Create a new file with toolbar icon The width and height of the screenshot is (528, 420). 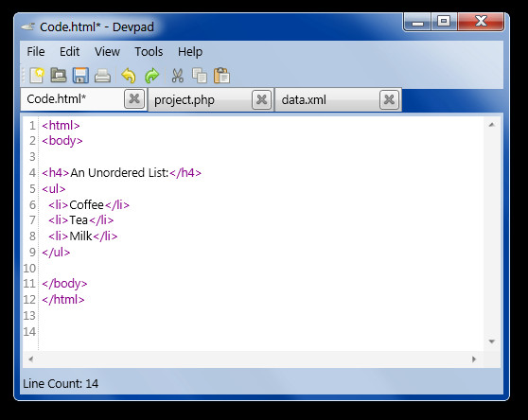pos(37,76)
